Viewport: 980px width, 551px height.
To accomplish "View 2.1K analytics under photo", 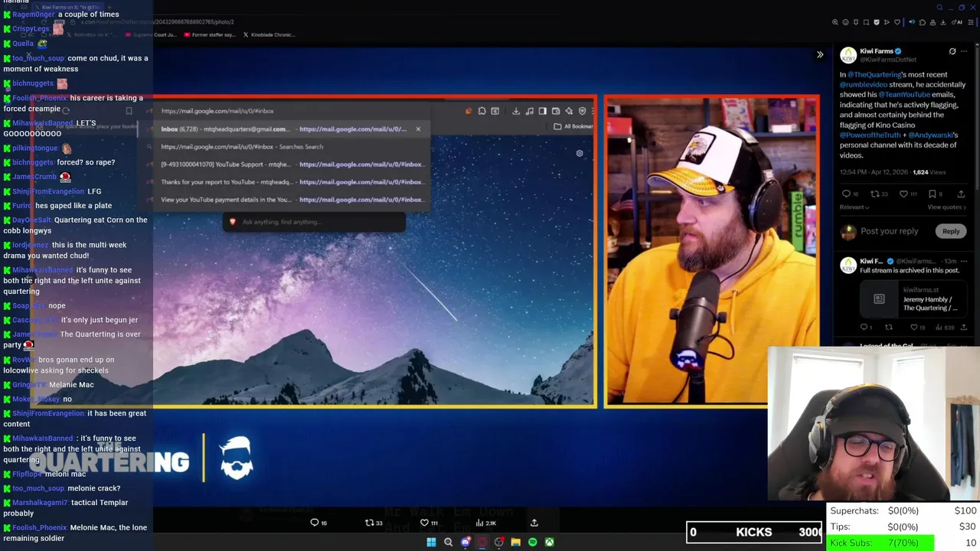I will 485,523.
